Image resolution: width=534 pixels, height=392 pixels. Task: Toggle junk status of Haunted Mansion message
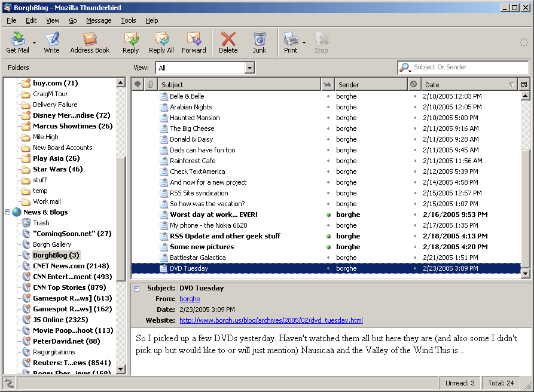point(415,118)
